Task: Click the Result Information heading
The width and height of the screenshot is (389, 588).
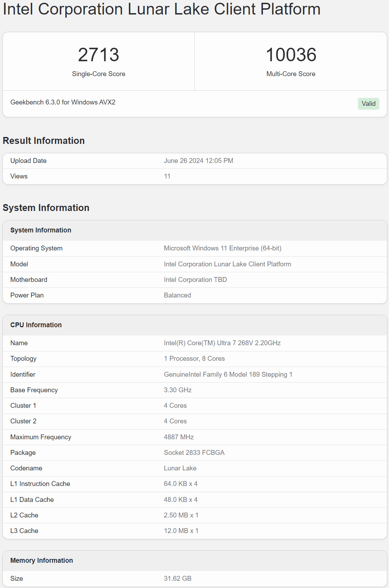Action: coord(44,140)
